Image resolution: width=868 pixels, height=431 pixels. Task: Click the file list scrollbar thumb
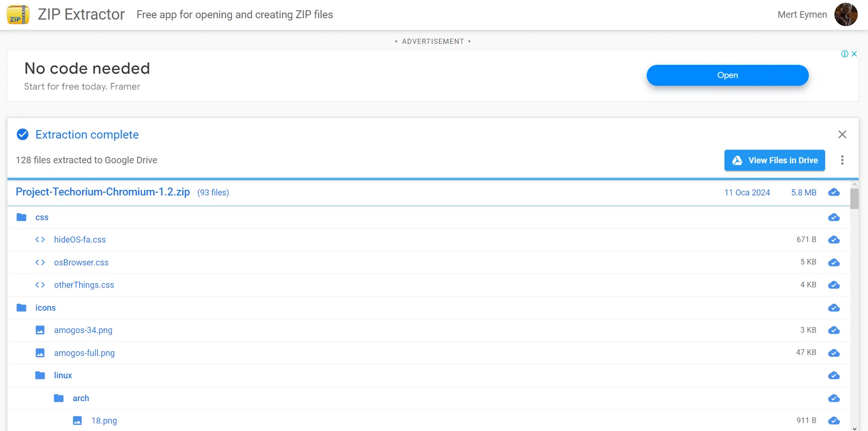tap(854, 199)
